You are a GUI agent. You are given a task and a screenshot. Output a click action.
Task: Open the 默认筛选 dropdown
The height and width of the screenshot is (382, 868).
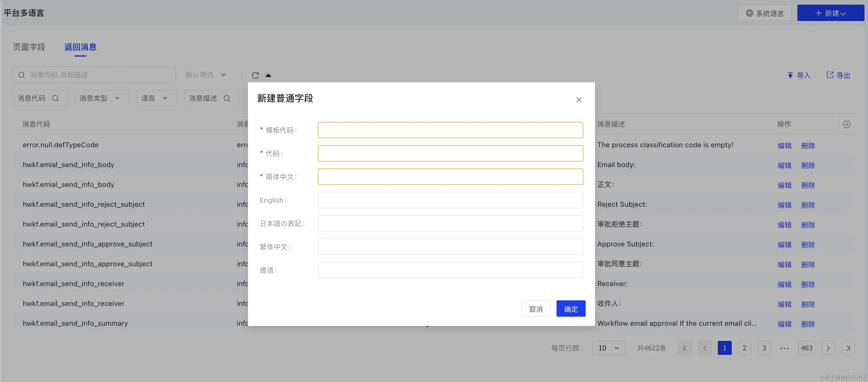(x=205, y=75)
